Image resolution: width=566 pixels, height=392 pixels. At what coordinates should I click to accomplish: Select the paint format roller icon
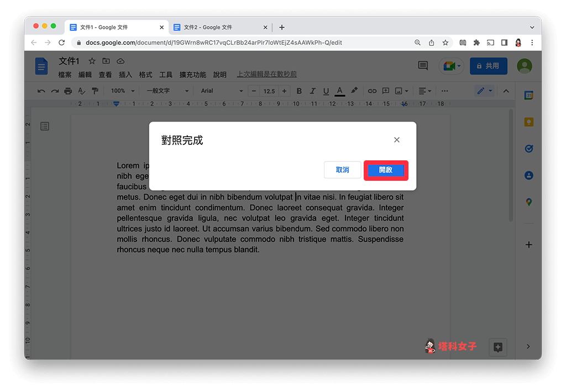[x=95, y=91]
